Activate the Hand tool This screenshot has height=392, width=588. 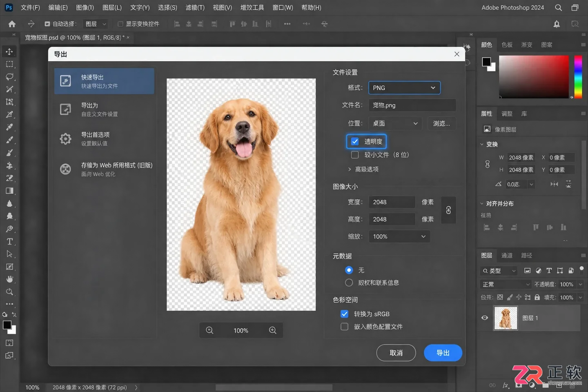coord(9,279)
